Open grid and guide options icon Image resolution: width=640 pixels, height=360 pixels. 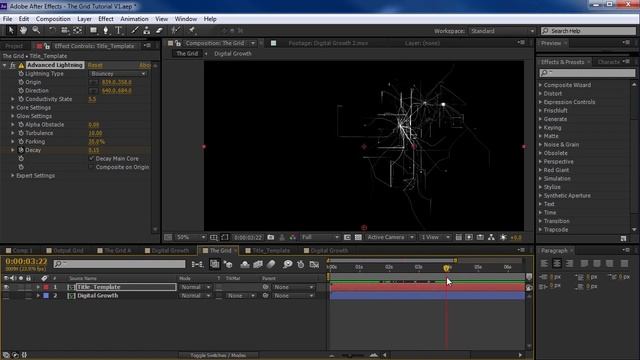pos(213,237)
